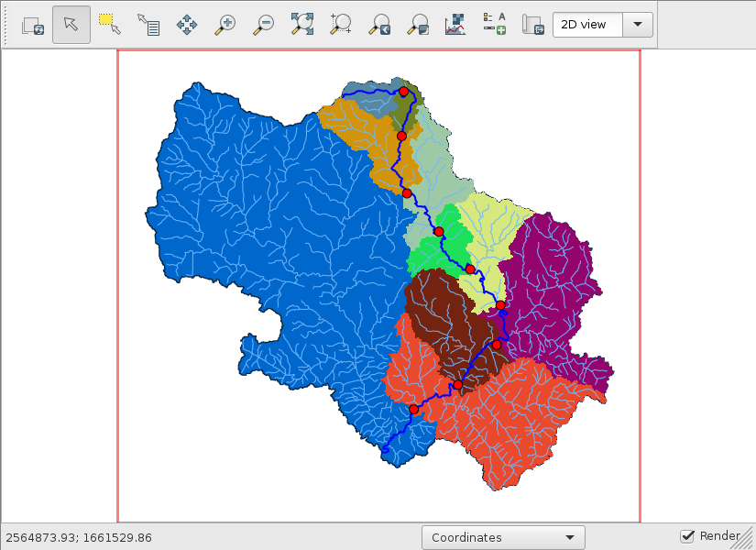This screenshot has width=756, height=550.
Task: Select the Zoom out tool
Action: click(264, 25)
